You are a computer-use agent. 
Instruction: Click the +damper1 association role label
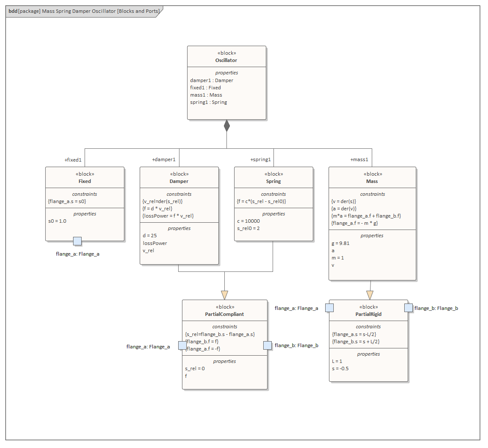point(164,160)
